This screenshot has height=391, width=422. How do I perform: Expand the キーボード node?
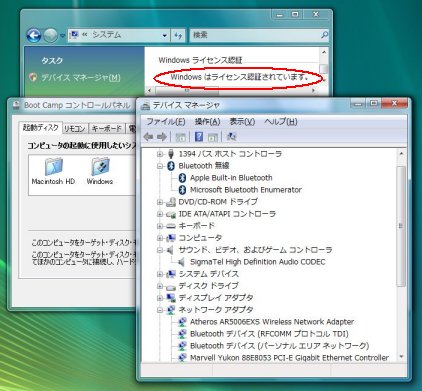click(160, 226)
